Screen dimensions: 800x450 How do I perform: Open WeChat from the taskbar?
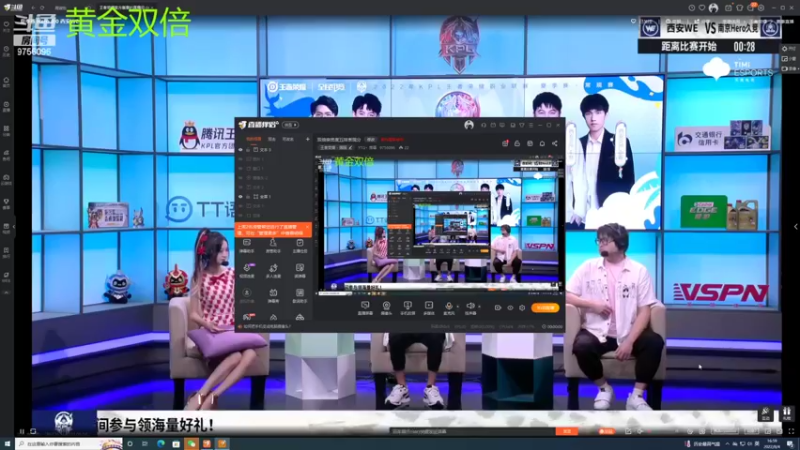pos(191,444)
